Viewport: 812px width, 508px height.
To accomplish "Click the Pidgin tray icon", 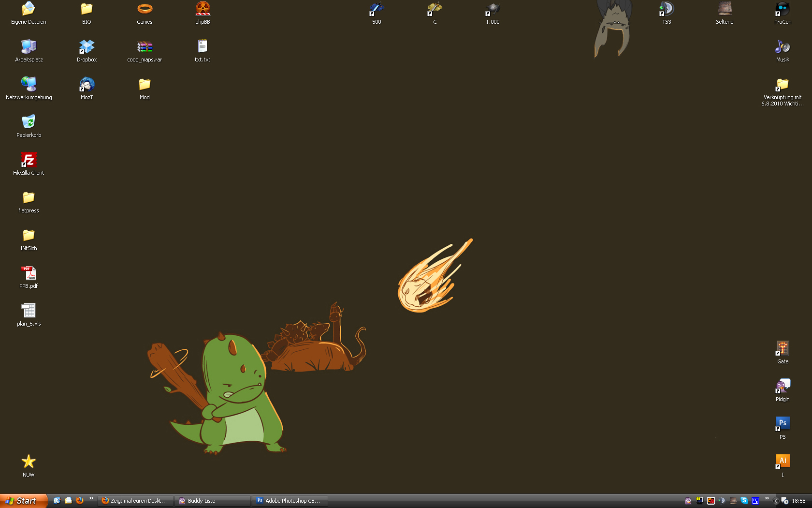I will click(x=688, y=501).
